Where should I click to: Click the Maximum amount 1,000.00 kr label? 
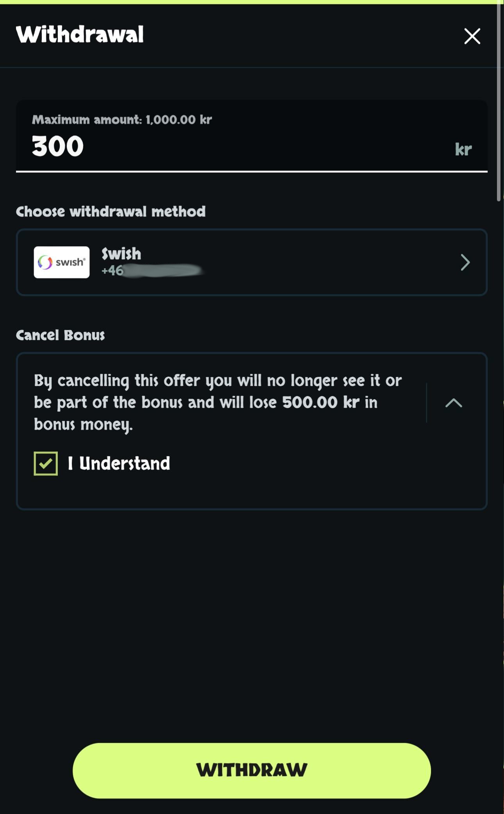click(x=122, y=120)
